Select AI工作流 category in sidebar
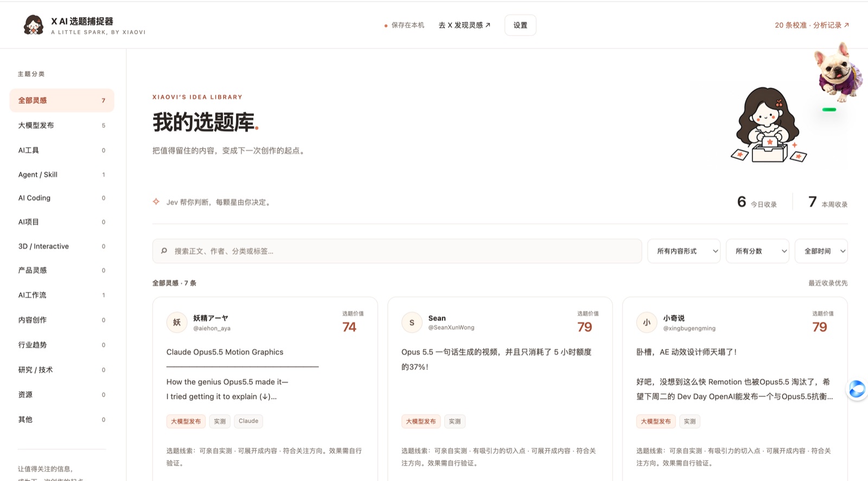The image size is (868, 481). coord(62,295)
